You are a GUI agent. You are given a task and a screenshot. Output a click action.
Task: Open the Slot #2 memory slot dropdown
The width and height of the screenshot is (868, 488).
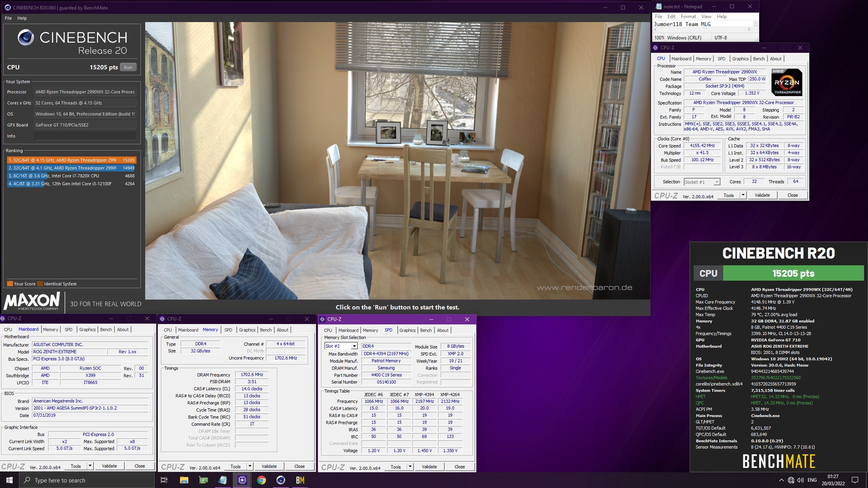click(x=354, y=346)
